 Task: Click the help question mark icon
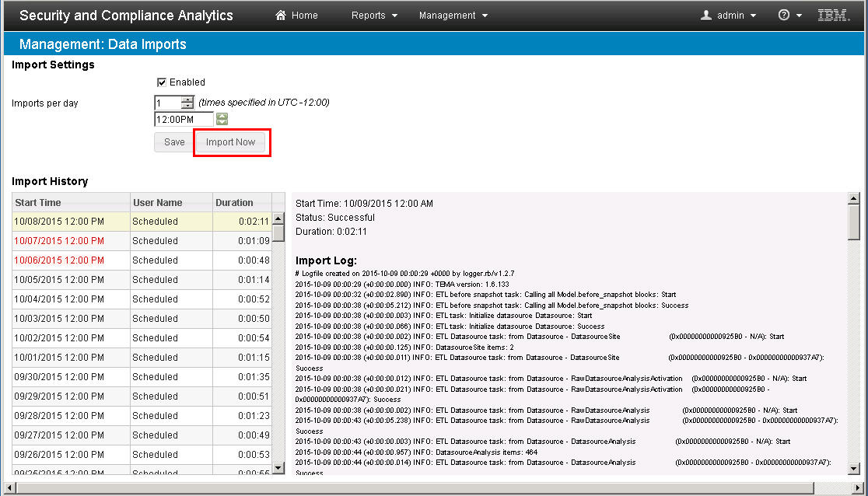point(784,16)
